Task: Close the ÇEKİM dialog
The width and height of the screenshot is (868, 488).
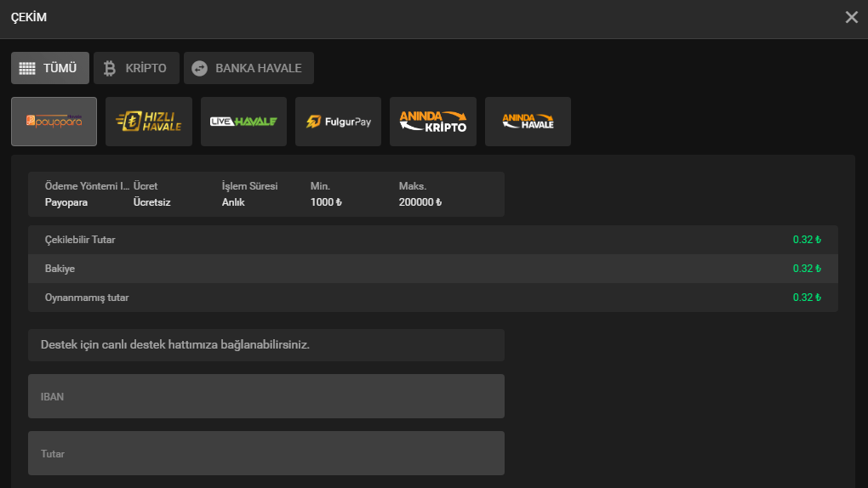Action: tap(851, 17)
